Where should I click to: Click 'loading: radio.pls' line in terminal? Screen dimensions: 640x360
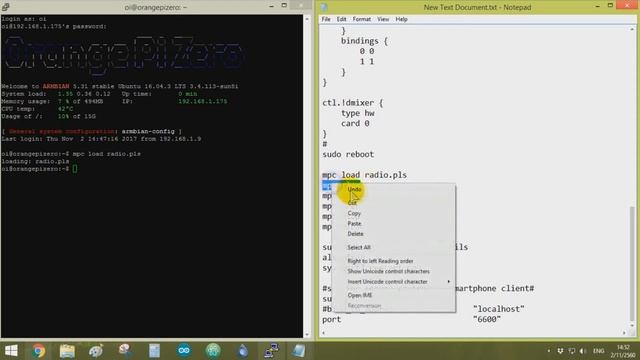35,161
